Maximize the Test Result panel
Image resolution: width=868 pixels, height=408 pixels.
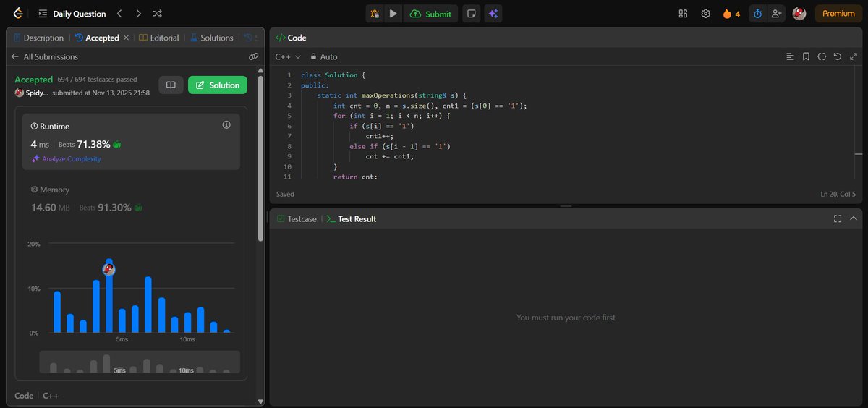[x=838, y=218]
